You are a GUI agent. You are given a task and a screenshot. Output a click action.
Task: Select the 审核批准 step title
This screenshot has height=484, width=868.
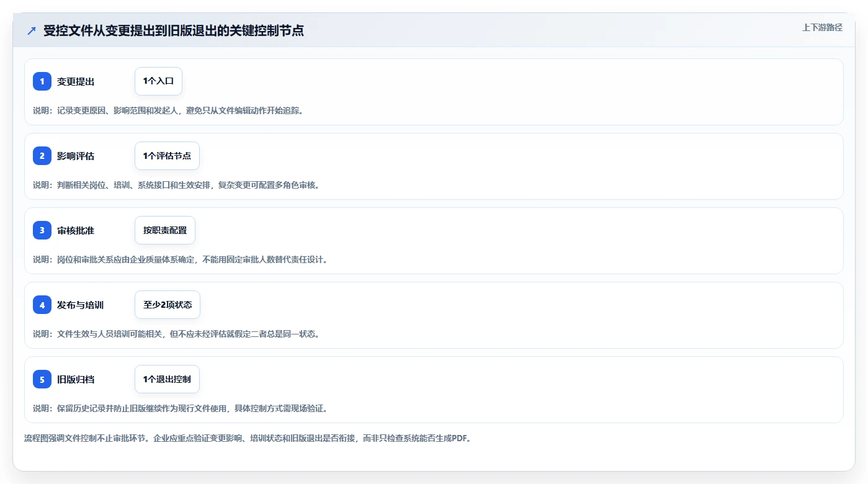coord(76,230)
